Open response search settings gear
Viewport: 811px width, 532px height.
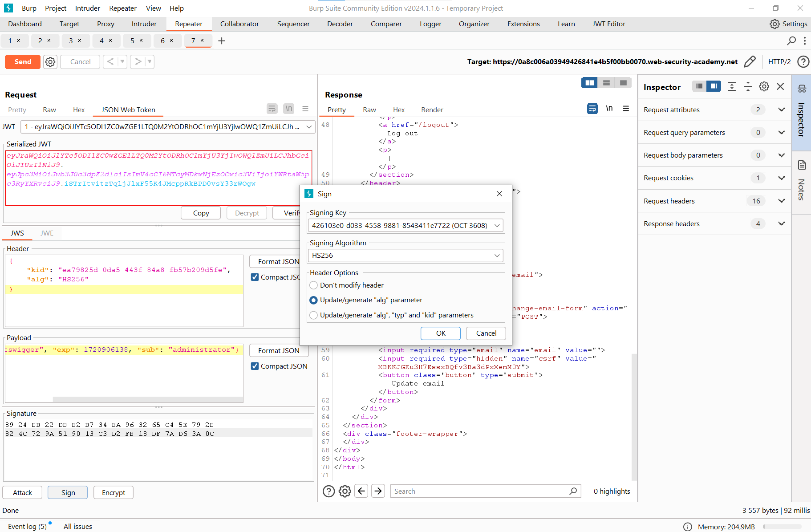point(345,491)
